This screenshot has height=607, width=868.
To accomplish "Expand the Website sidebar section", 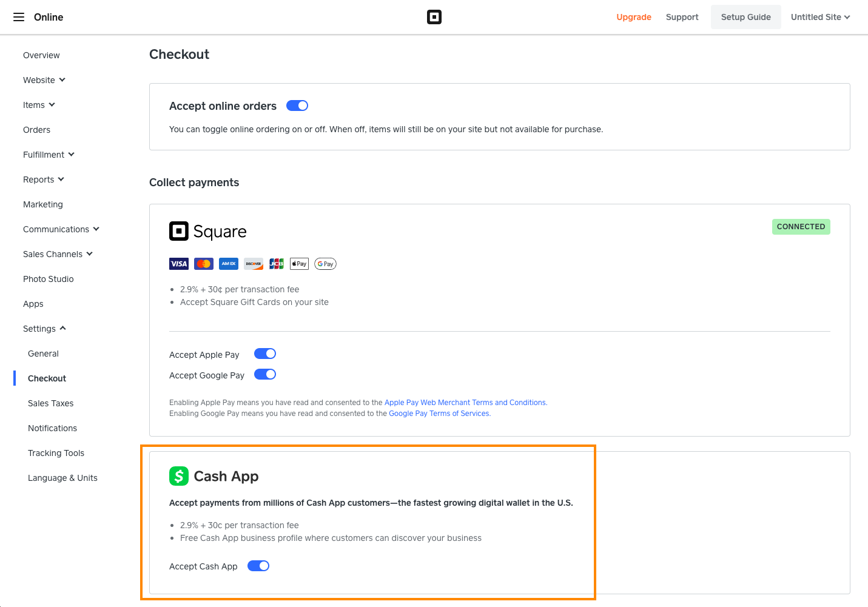I will click(44, 80).
